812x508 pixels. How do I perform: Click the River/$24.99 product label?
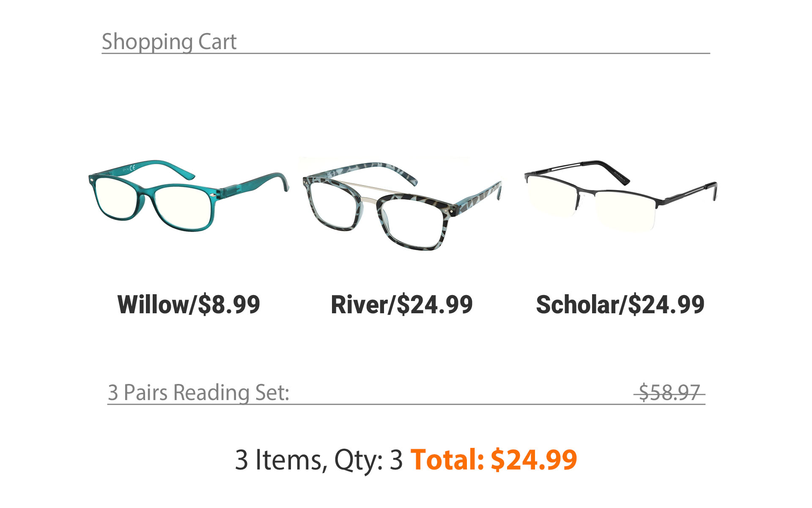402,304
